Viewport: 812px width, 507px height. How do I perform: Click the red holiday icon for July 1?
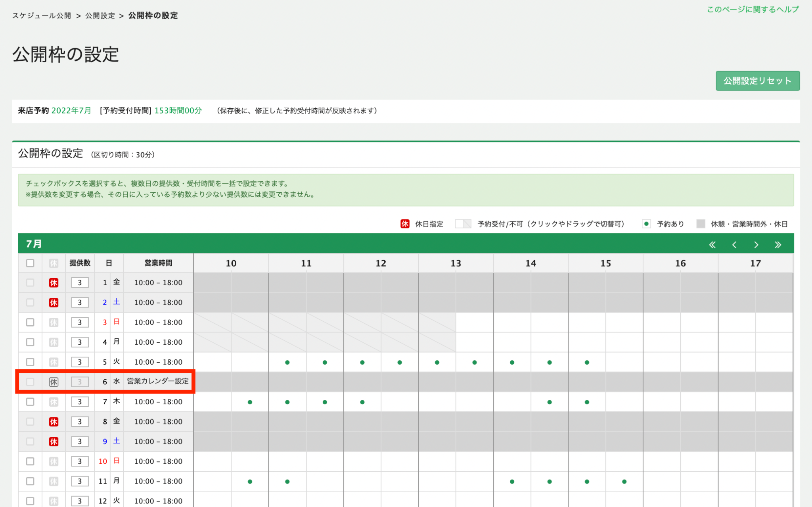(54, 283)
